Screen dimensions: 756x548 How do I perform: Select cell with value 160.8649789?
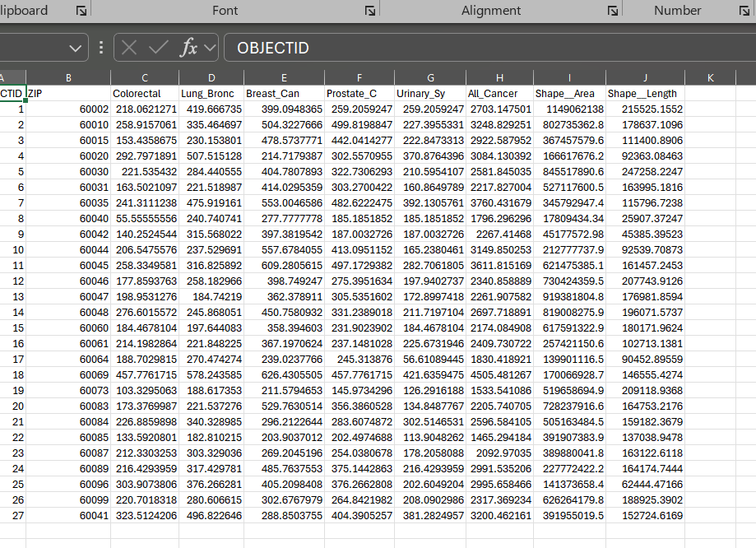(x=430, y=187)
